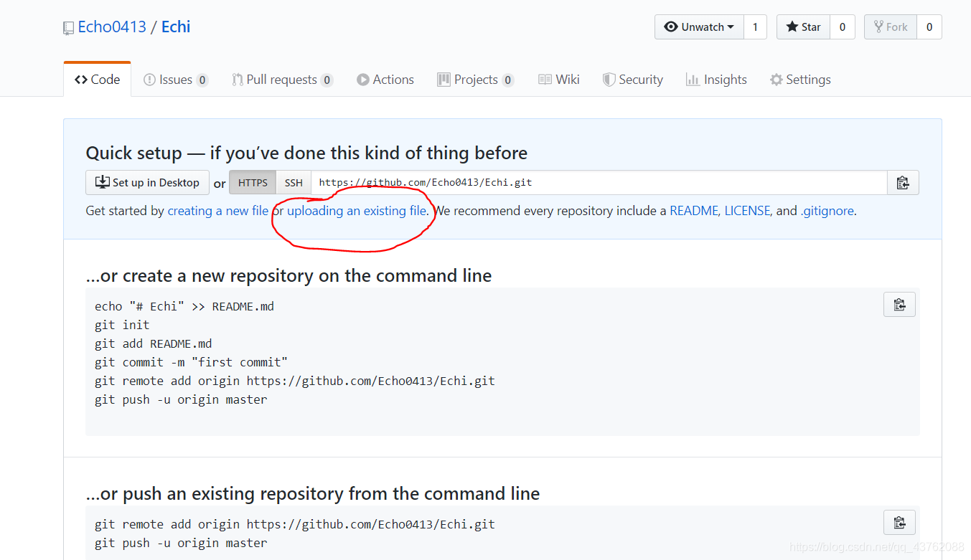Open the Pull requests tab

click(x=282, y=80)
